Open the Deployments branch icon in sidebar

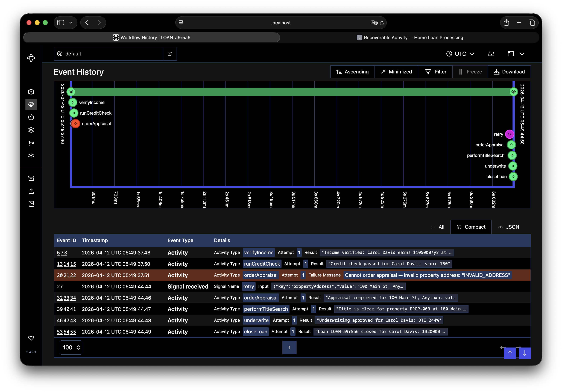click(31, 142)
